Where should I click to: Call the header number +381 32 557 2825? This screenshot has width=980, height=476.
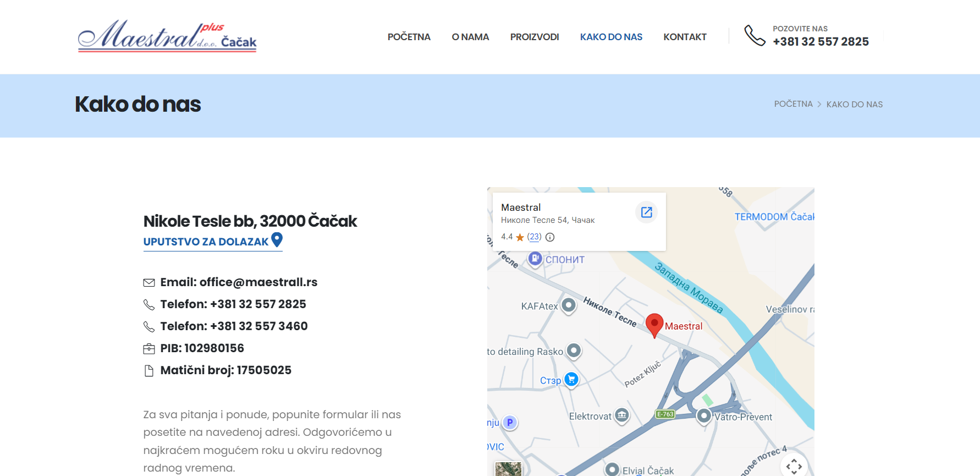tap(821, 42)
